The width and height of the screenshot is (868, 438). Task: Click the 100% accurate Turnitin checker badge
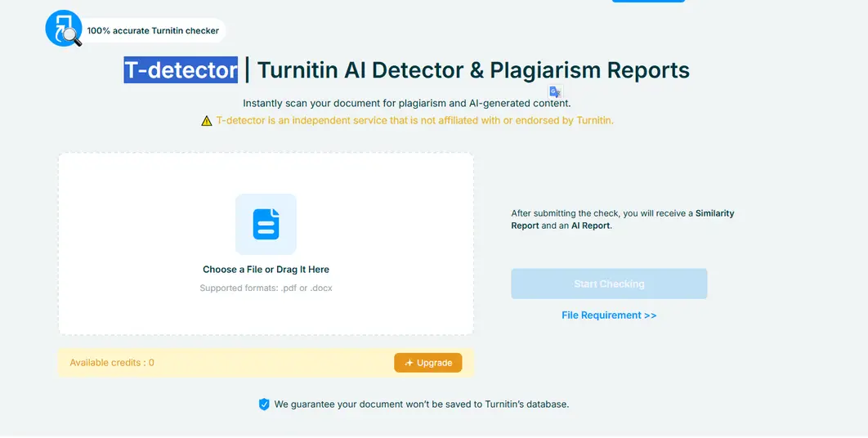(153, 30)
